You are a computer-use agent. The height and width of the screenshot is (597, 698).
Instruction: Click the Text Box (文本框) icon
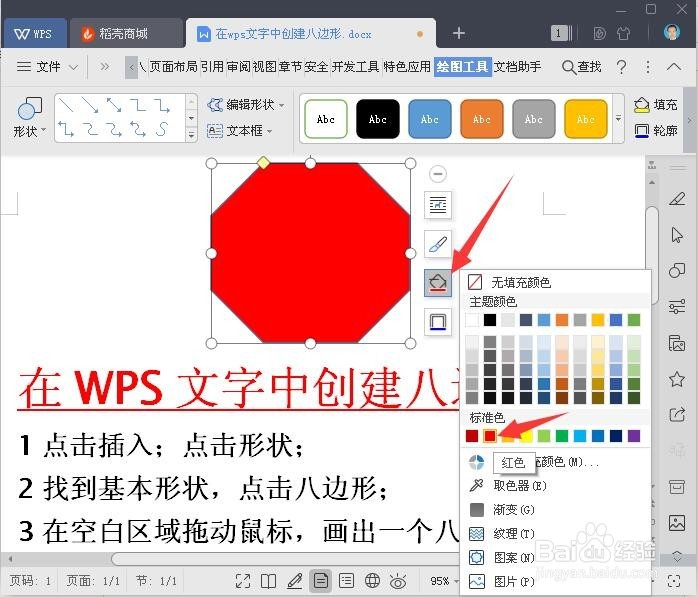pyautogui.click(x=215, y=131)
